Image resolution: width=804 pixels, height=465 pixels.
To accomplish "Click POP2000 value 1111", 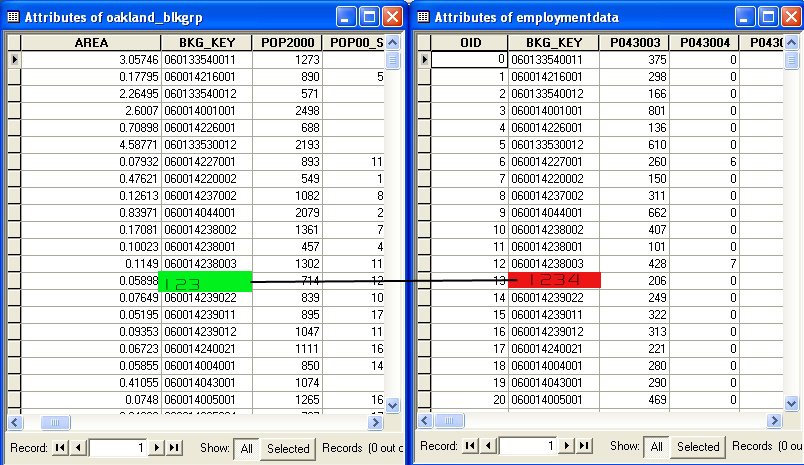I will tap(287, 349).
